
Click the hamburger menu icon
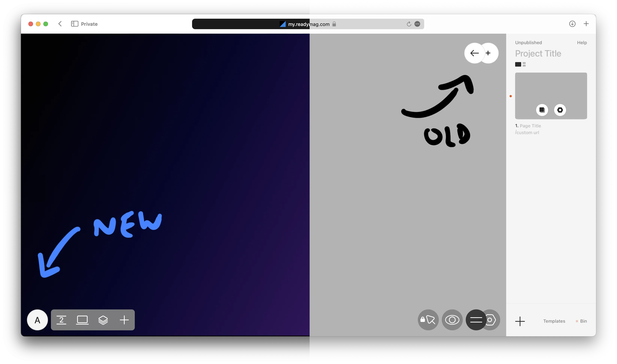click(476, 320)
